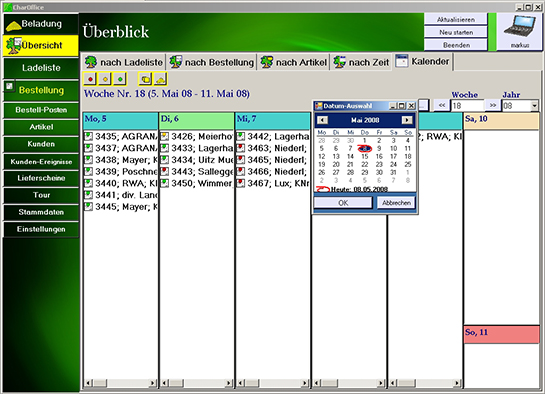Open the Jahr dropdown
The height and width of the screenshot is (394, 545).
pyautogui.click(x=534, y=106)
